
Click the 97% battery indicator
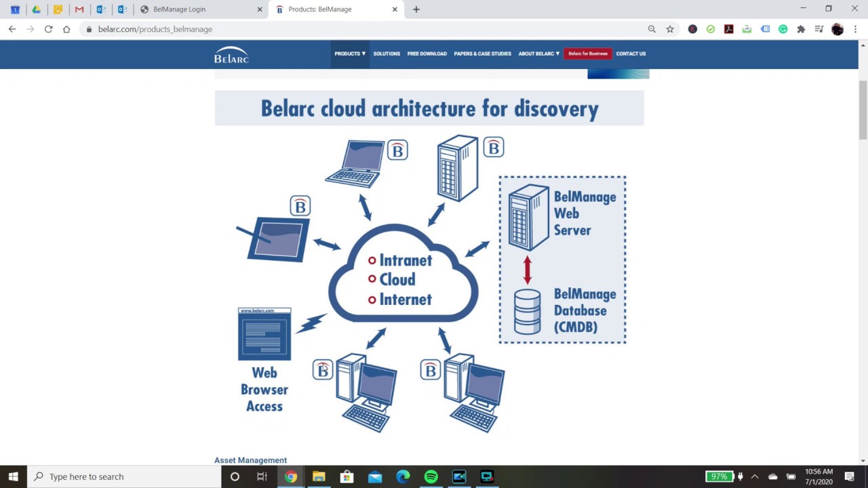719,476
